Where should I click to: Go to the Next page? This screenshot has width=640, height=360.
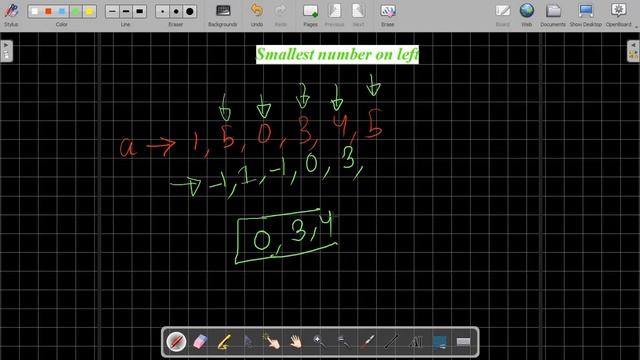(358, 15)
